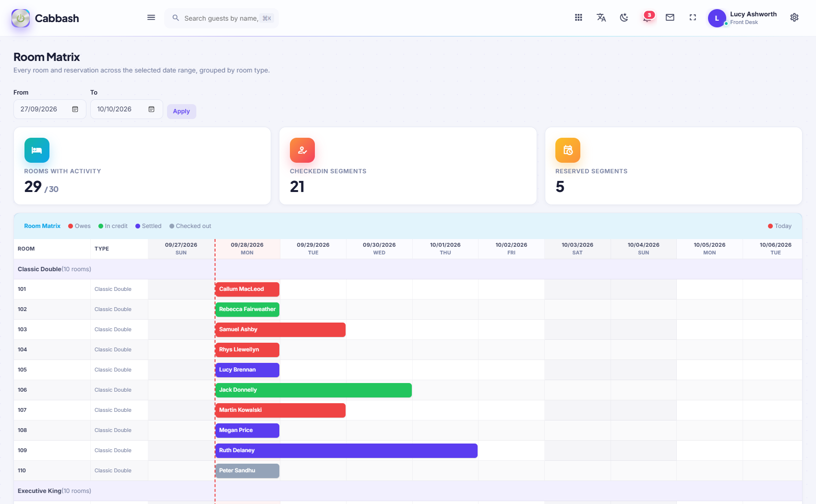
Task: Open Rebecca Fairweather reservation bar
Action: 247,310
